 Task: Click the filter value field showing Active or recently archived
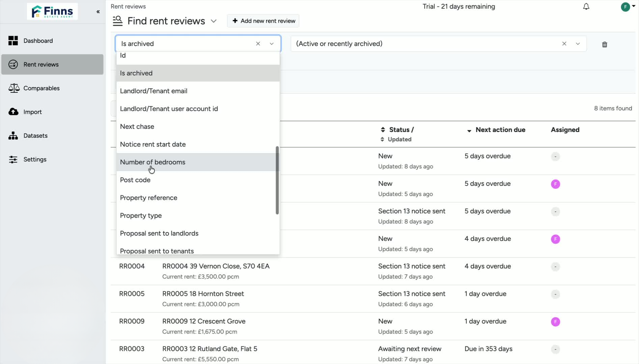point(439,44)
